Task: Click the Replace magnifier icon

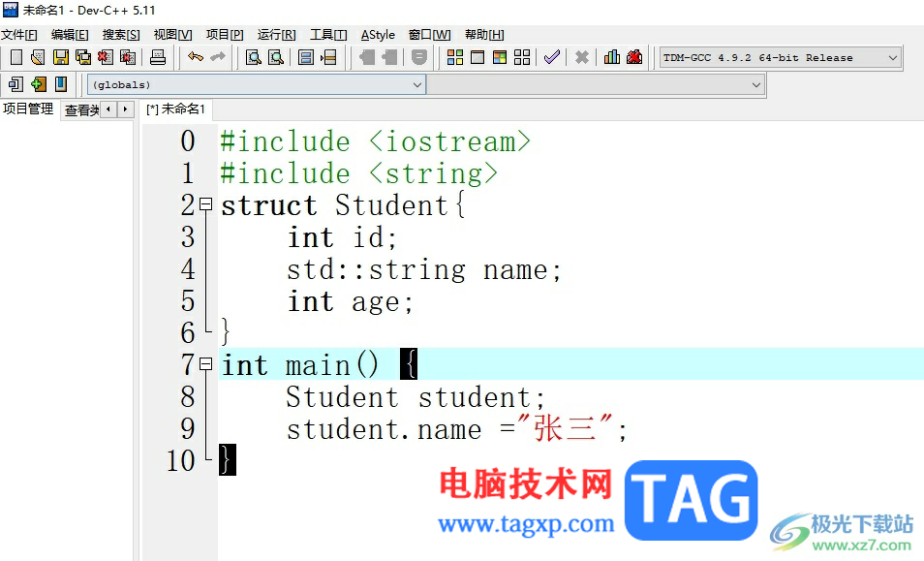Action: tap(276, 57)
